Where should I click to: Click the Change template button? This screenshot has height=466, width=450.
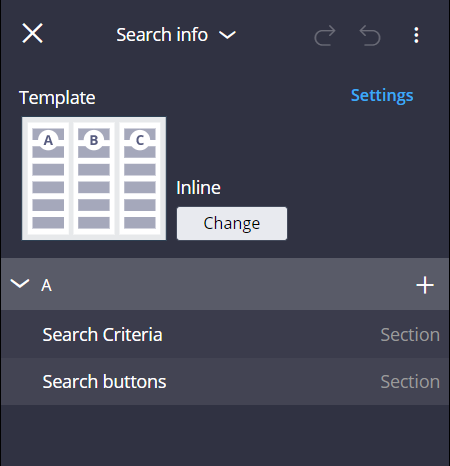(x=232, y=223)
